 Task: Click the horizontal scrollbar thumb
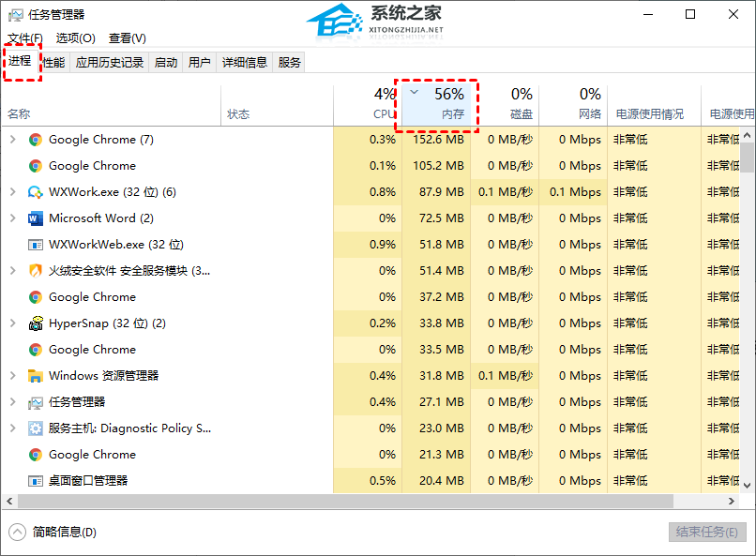pyautogui.click(x=345, y=501)
